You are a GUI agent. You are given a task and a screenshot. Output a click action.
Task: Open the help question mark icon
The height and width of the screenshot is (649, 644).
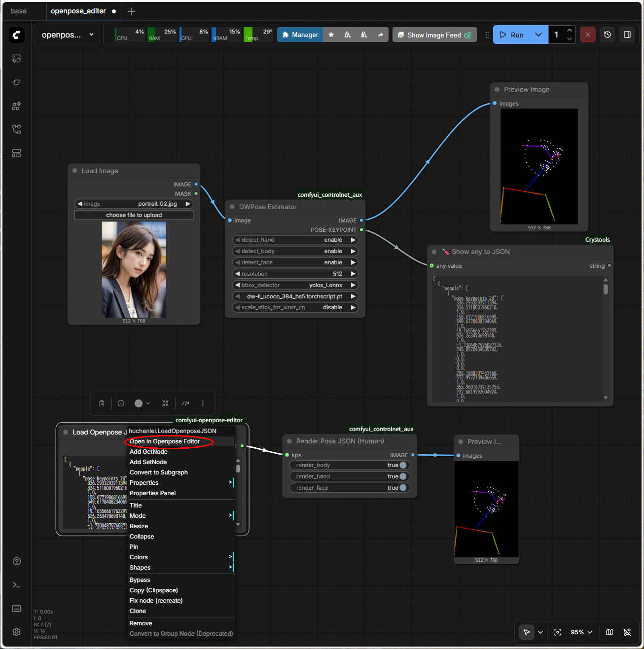(x=16, y=561)
